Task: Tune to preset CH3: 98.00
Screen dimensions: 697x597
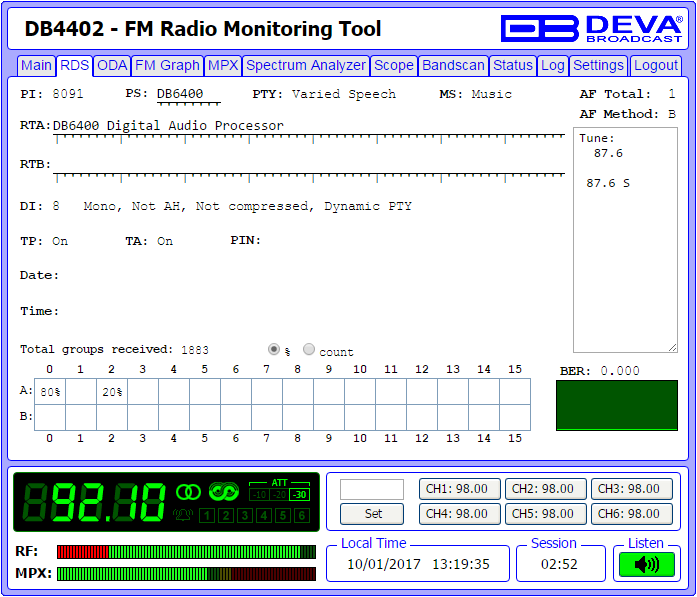Action: 632,489
